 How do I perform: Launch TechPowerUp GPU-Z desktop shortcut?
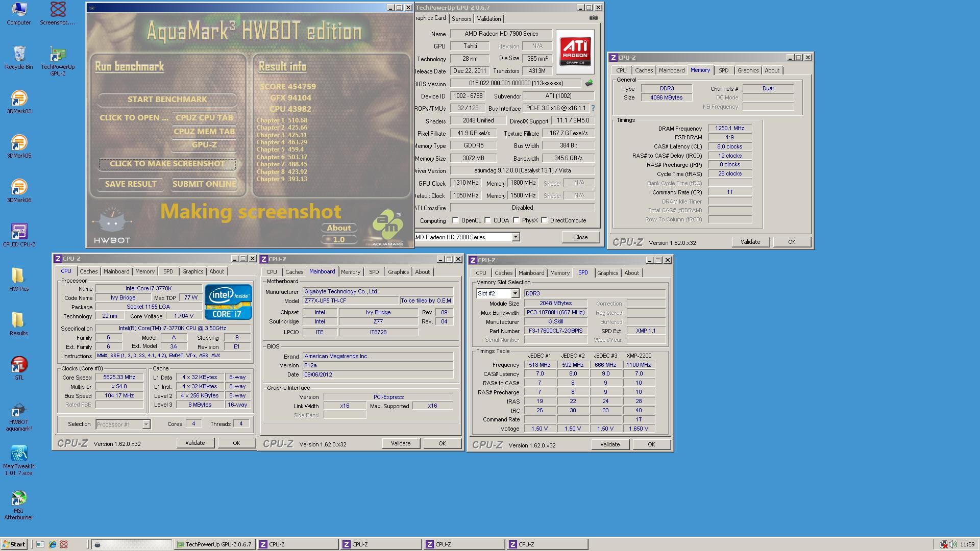[x=58, y=61]
